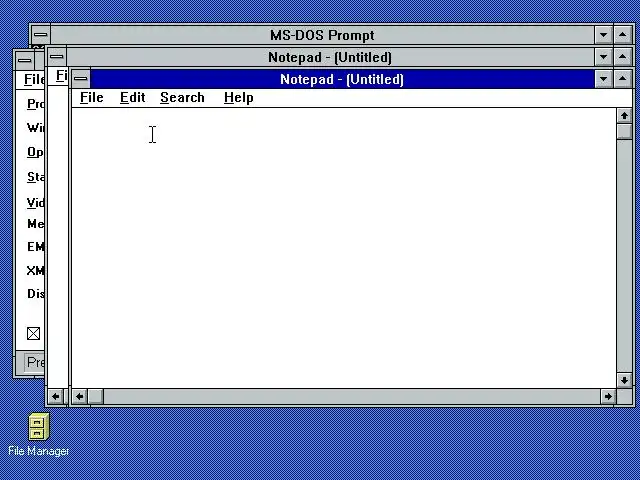Viewport: 640px width, 480px height.
Task: Click the horizontal scrollbar left arrow in front Notepad
Action: [x=80, y=396]
